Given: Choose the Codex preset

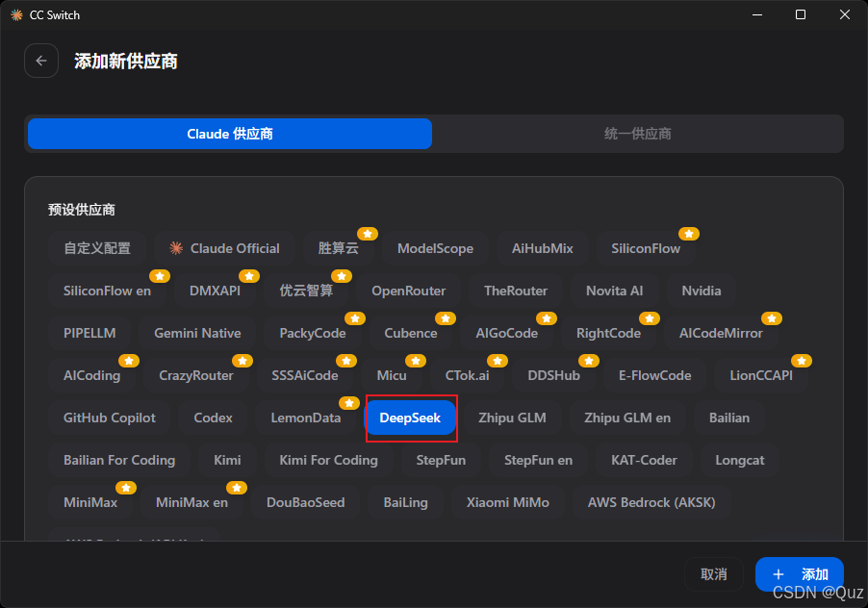Looking at the screenshot, I should click(213, 418).
